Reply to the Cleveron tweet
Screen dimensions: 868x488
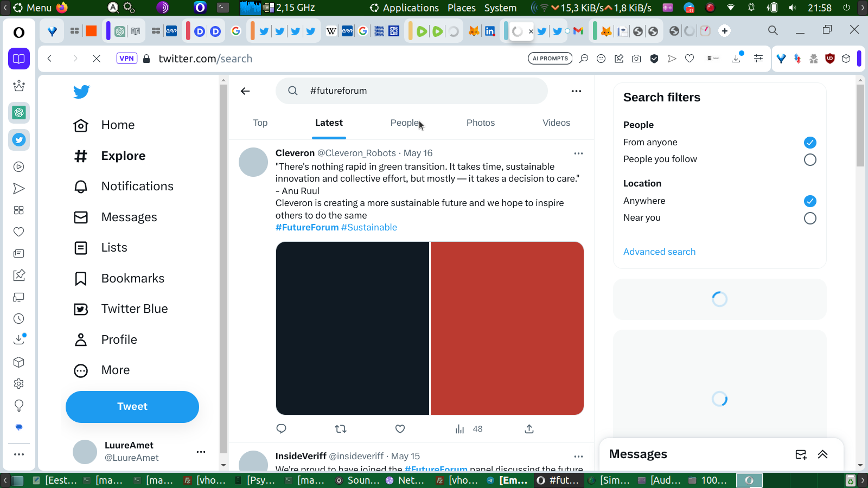pyautogui.click(x=281, y=429)
